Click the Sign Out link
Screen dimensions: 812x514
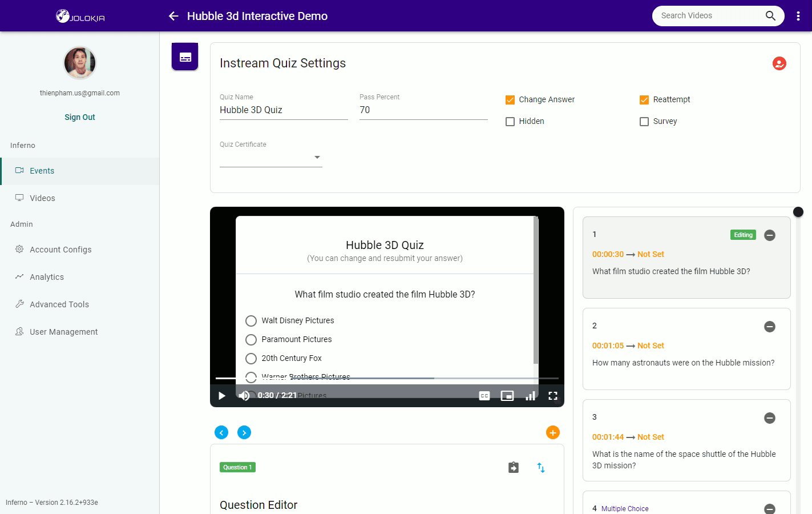pos(80,117)
